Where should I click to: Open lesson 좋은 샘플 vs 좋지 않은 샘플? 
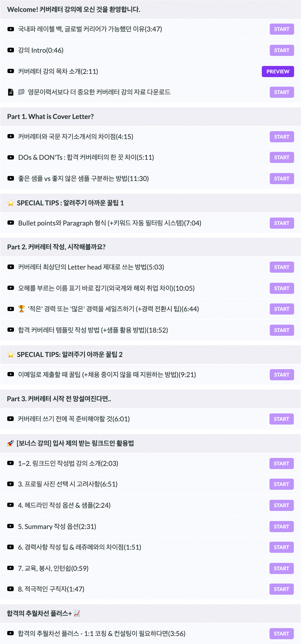[83, 178]
